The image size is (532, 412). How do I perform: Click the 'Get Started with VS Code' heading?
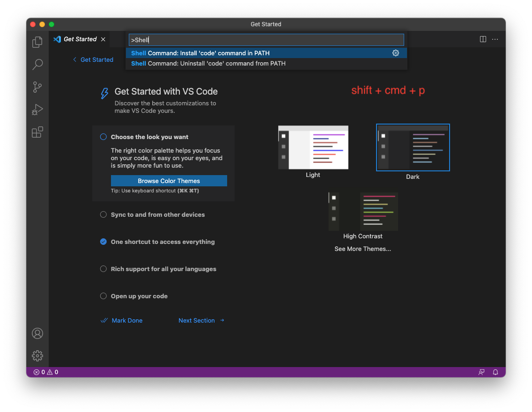point(166,92)
